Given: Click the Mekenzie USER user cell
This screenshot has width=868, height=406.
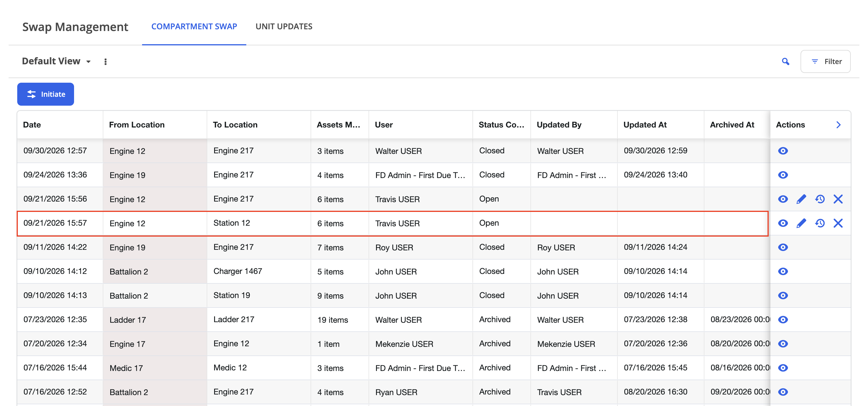Looking at the screenshot, I should coord(421,344).
